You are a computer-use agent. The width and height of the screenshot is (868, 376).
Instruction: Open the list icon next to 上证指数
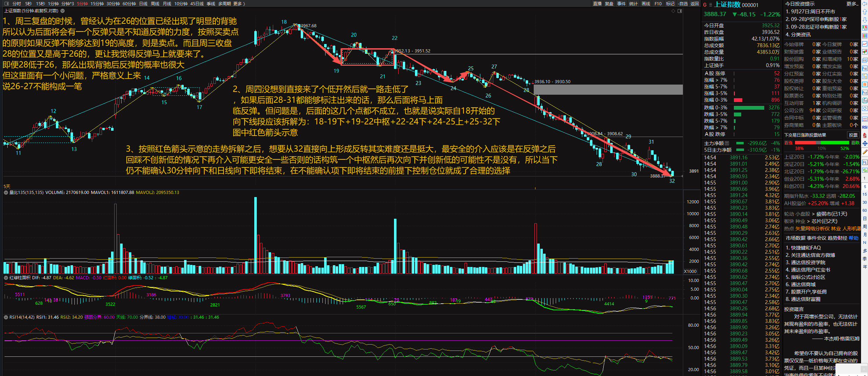click(x=710, y=5)
